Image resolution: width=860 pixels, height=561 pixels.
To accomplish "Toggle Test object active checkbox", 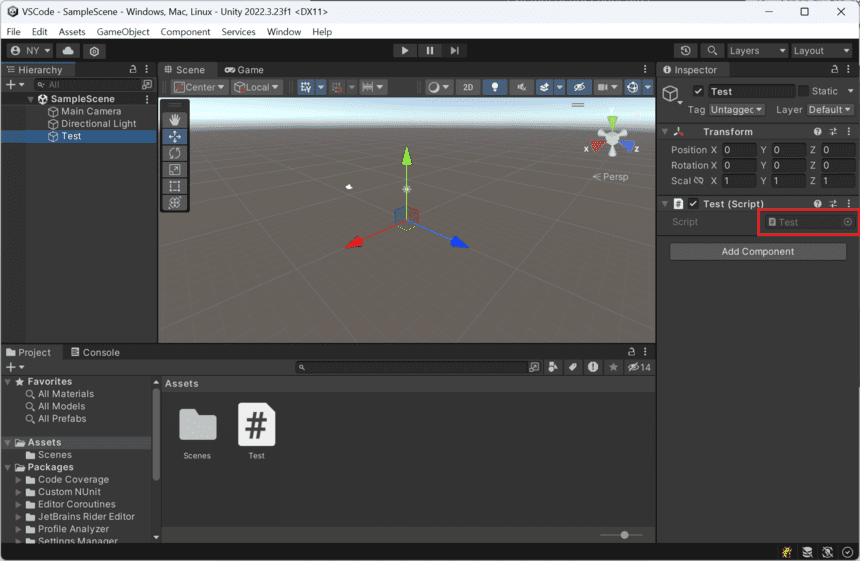I will (698, 91).
